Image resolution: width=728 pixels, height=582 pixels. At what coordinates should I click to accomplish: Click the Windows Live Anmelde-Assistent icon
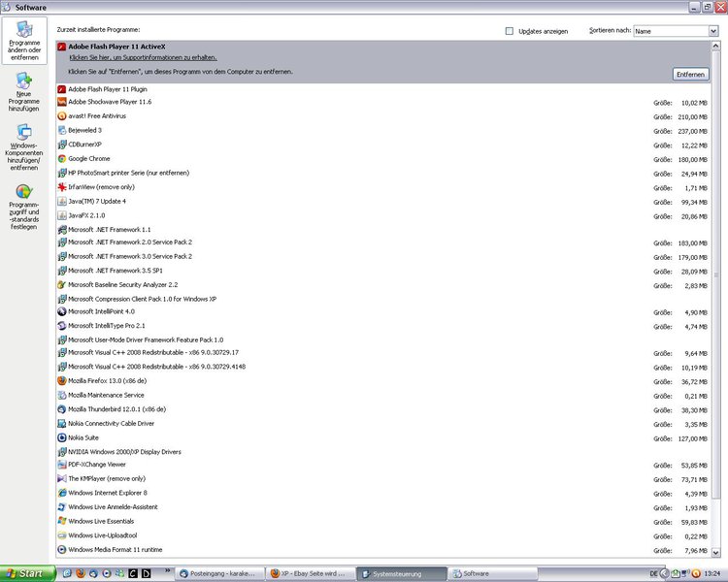click(62, 507)
